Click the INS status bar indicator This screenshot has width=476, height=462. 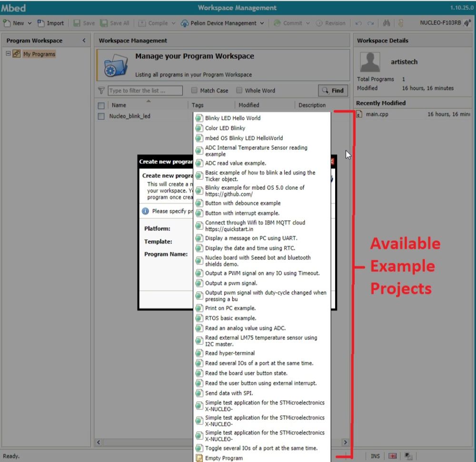375,456
